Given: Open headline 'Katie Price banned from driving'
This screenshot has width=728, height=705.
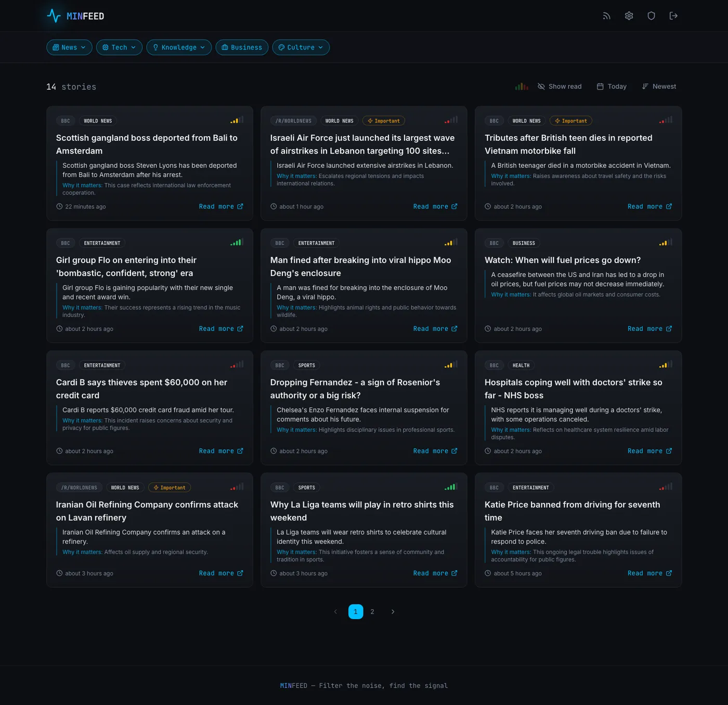Looking at the screenshot, I should (x=573, y=511).
